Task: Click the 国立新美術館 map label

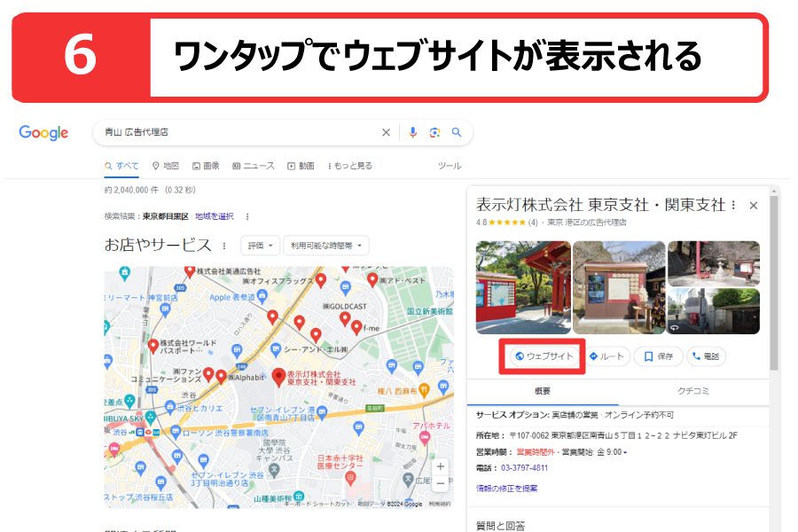Action: [x=429, y=311]
